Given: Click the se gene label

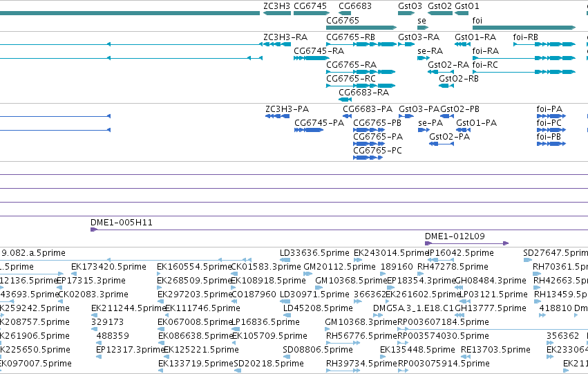Looking at the screenshot, I should tap(422, 20).
